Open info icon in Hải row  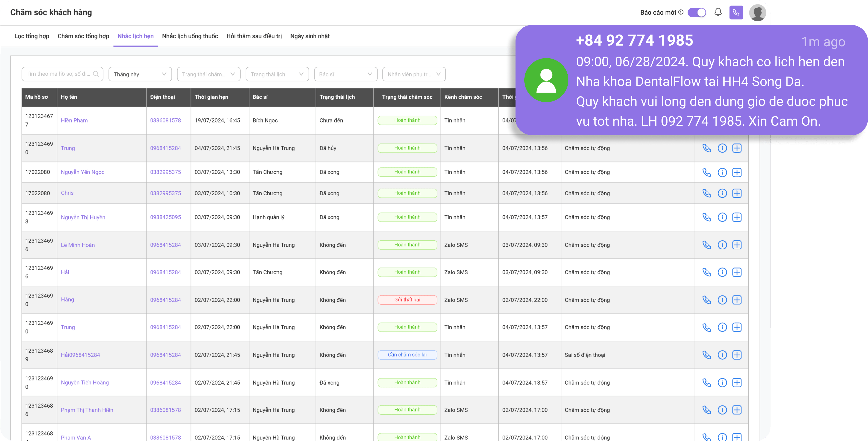pos(722,272)
